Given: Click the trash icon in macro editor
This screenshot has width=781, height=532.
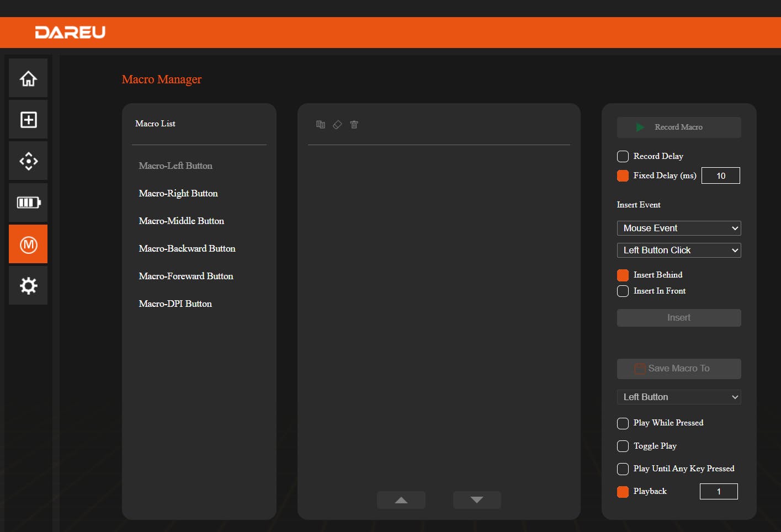Looking at the screenshot, I should click(354, 125).
